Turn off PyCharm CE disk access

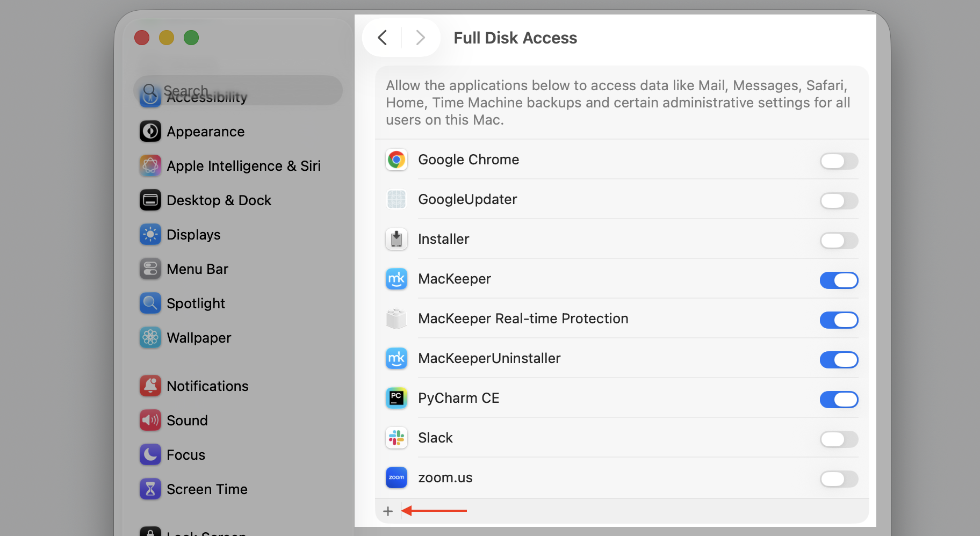[839, 399]
